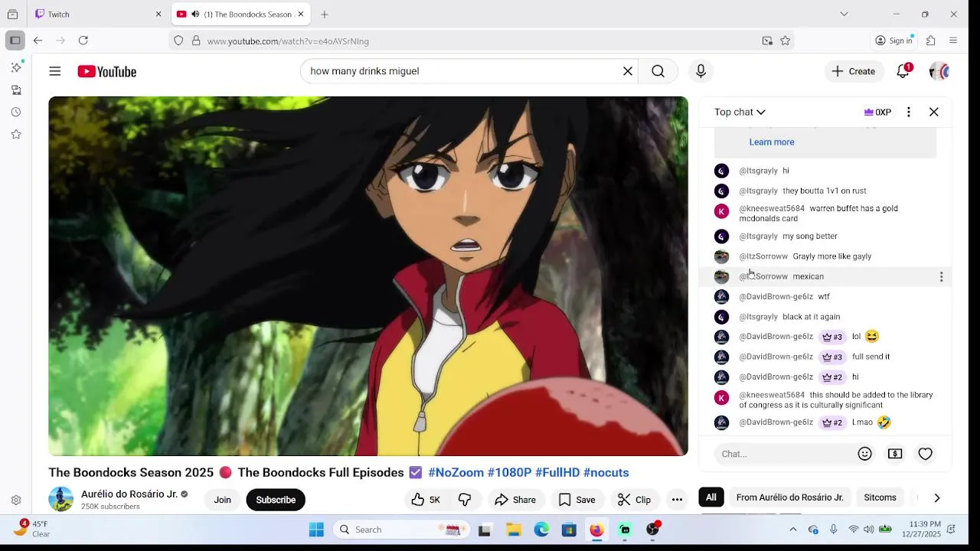Open the browser application menu
The image size is (980, 551).
coord(953,41)
